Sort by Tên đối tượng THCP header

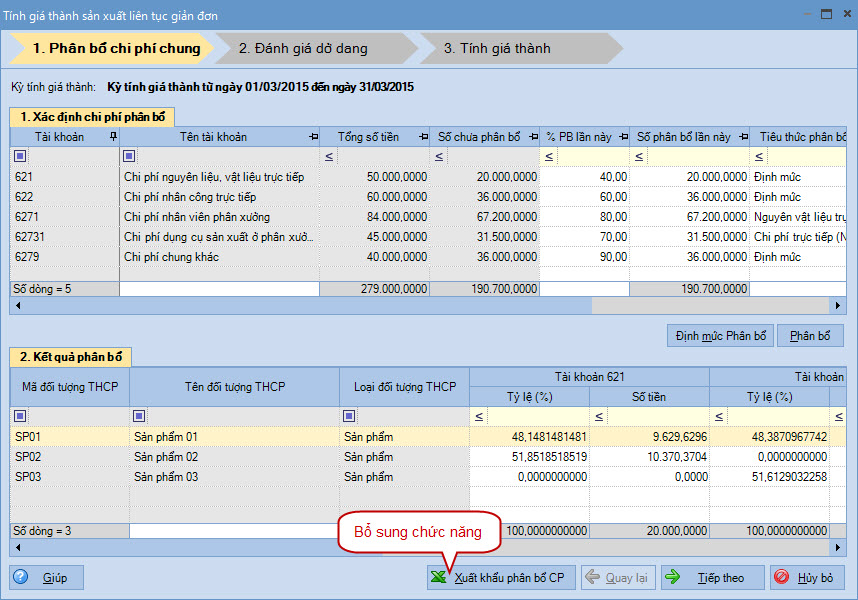click(x=234, y=387)
